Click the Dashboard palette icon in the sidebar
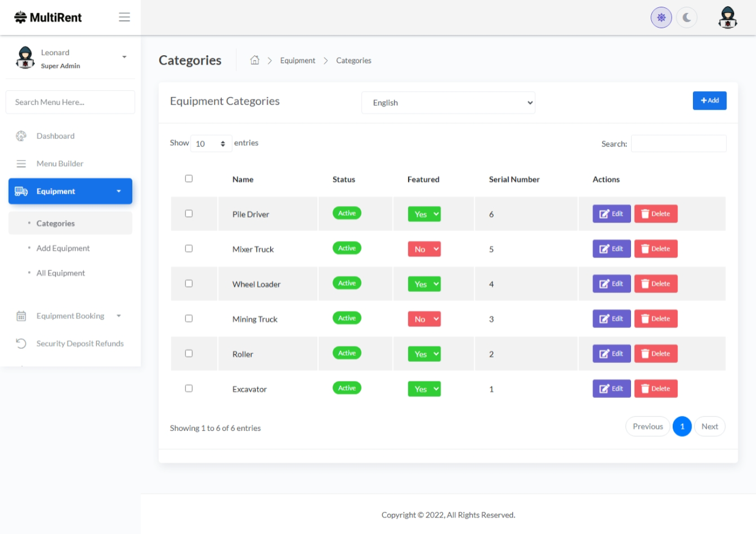The image size is (756, 534). coord(21,136)
